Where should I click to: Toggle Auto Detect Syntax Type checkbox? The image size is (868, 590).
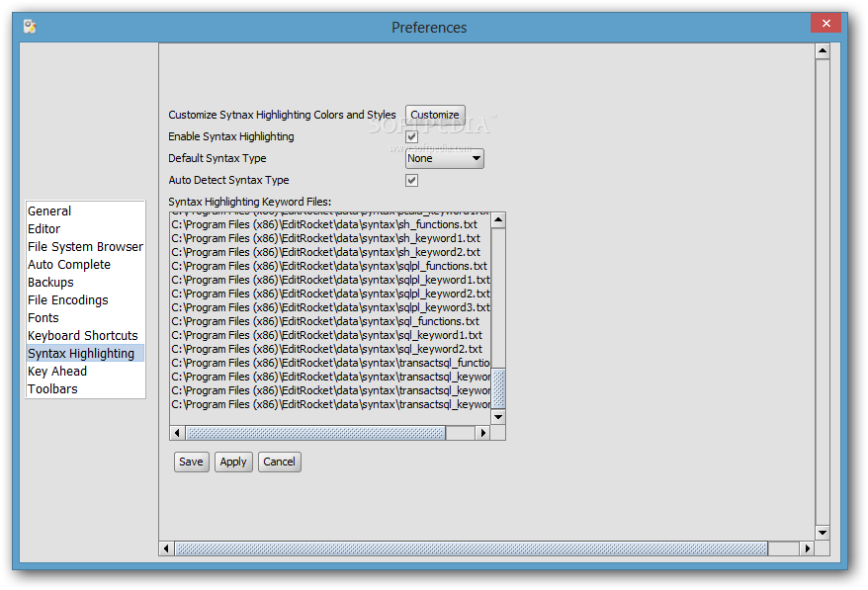[411, 180]
